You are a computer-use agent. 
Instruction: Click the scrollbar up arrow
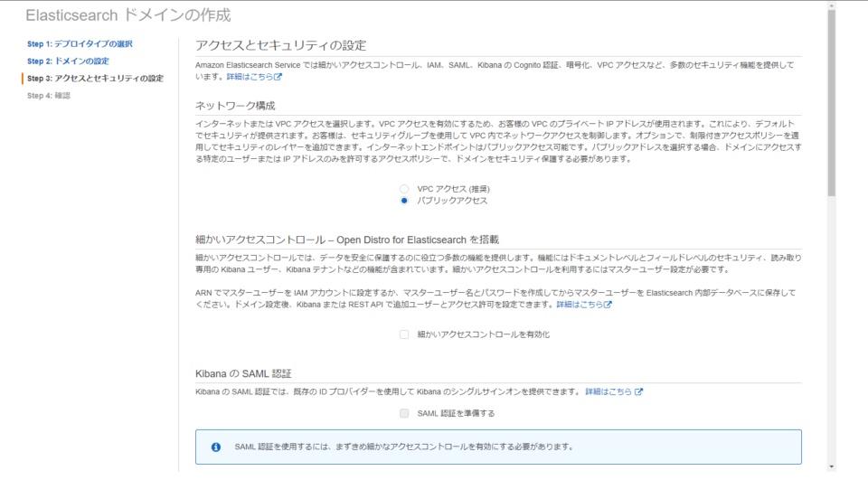[x=832, y=6]
